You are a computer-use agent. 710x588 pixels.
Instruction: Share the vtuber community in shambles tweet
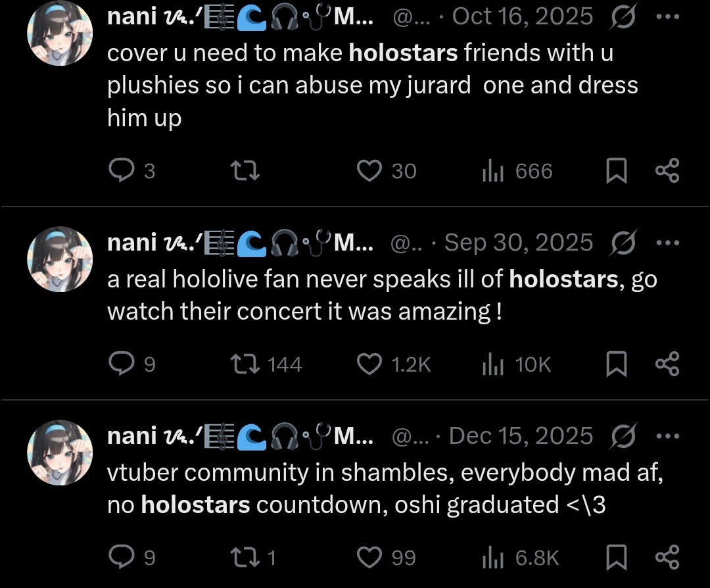coord(667,557)
